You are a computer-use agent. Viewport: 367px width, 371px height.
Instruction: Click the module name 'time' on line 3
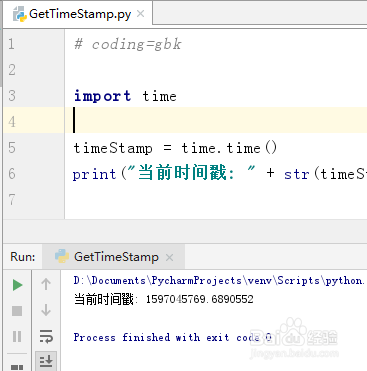159,96
